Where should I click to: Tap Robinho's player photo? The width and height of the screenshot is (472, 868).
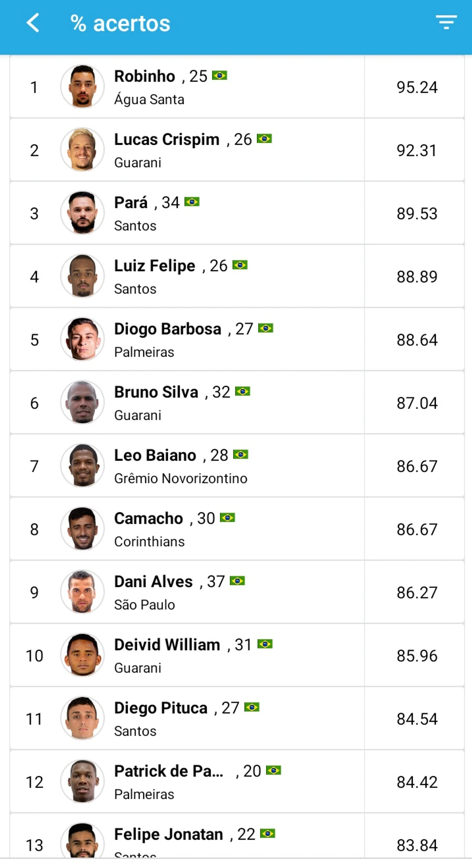82,87
